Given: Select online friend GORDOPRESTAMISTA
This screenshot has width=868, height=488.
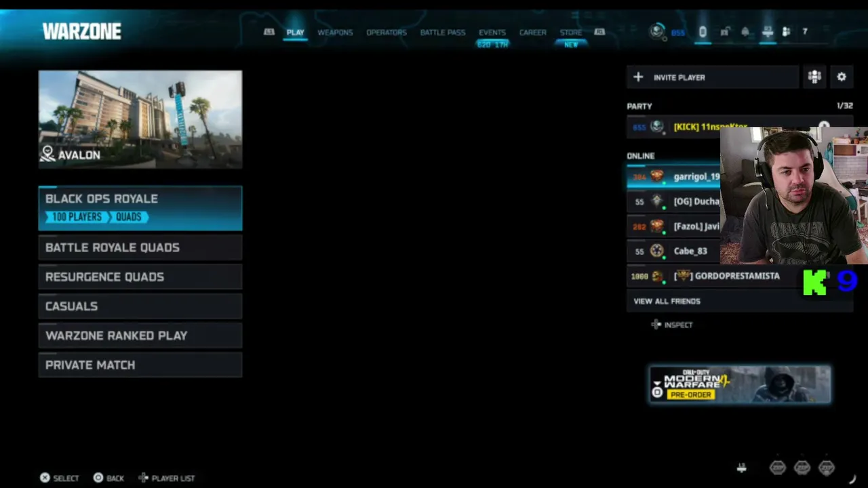Looking at the screenshot, I should [739, 276].
